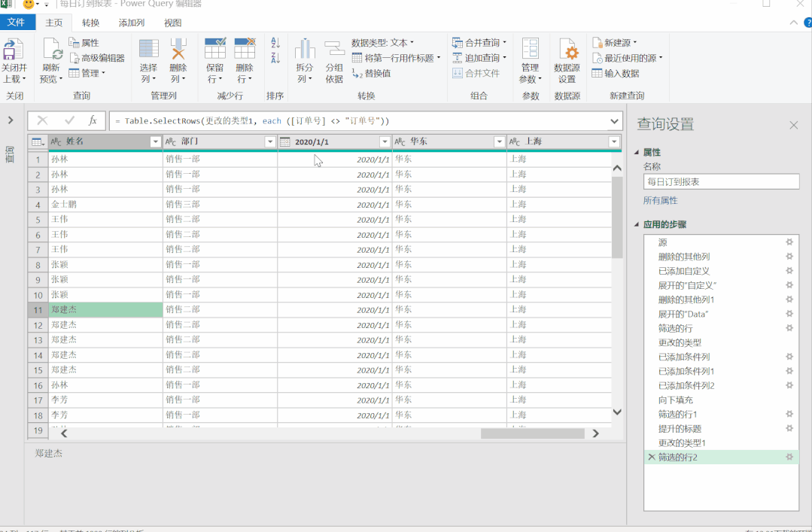Cancel formula edit with the X icon
The width and height of the screenshot is (812, 532).
click(x=42, y=120)
